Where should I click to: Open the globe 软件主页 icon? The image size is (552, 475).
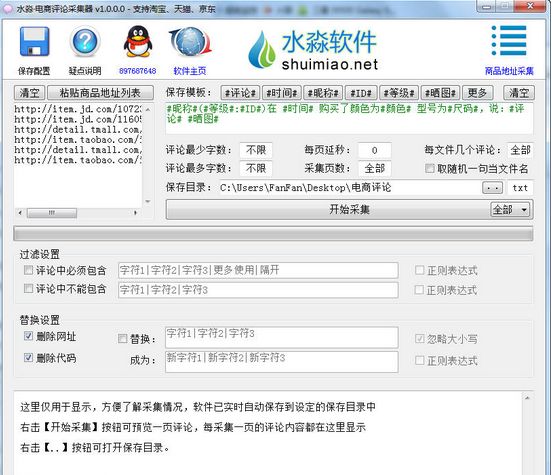click(x=190, y=42)
